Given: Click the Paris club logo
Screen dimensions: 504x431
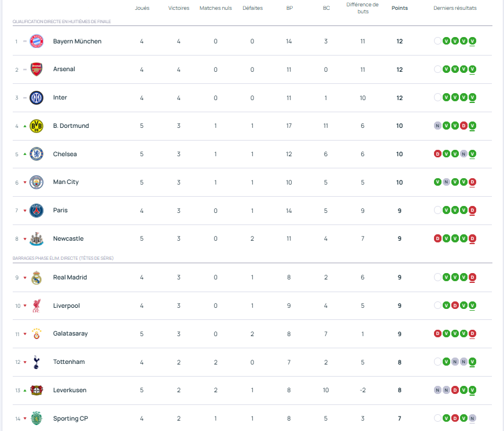Looking at the screenshot, I should (36, 211).
